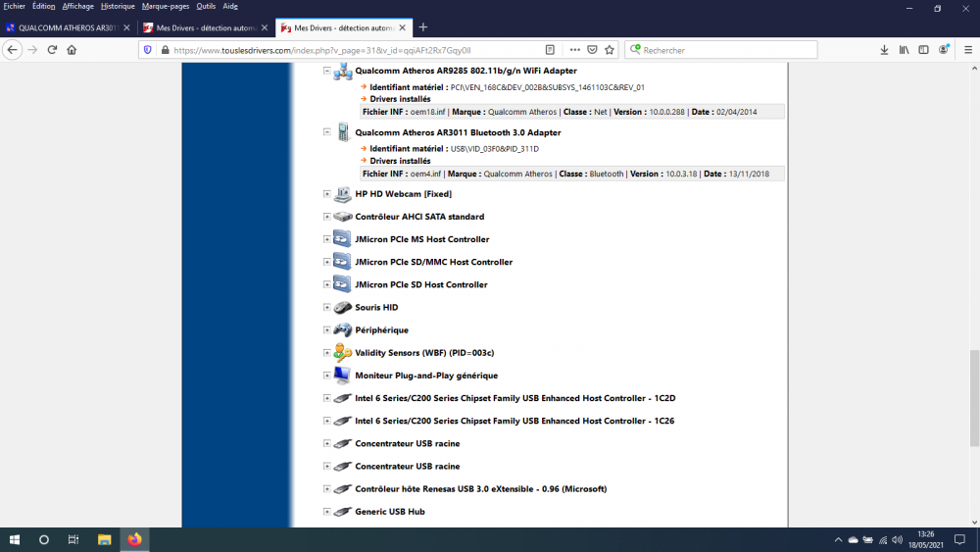The image size is (980, 552).
Task: Expand the JMicron PCIe SD Host Controller entry
Action: coord(327,284)
